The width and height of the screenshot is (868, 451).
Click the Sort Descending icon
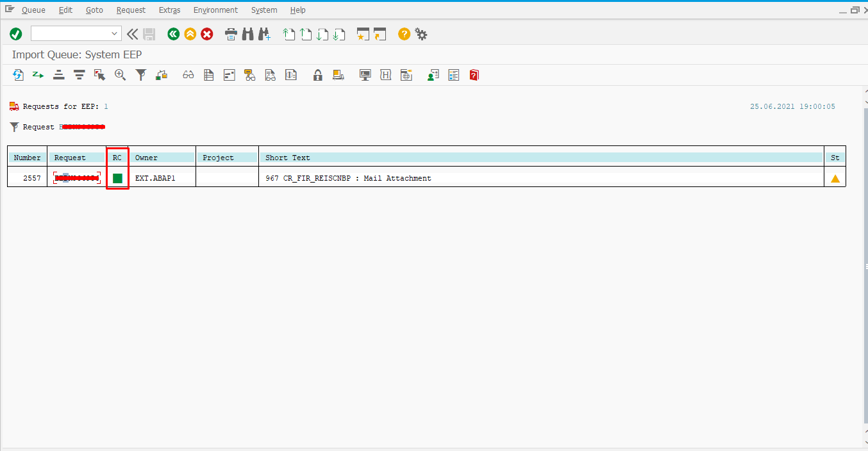coord(79,75)
